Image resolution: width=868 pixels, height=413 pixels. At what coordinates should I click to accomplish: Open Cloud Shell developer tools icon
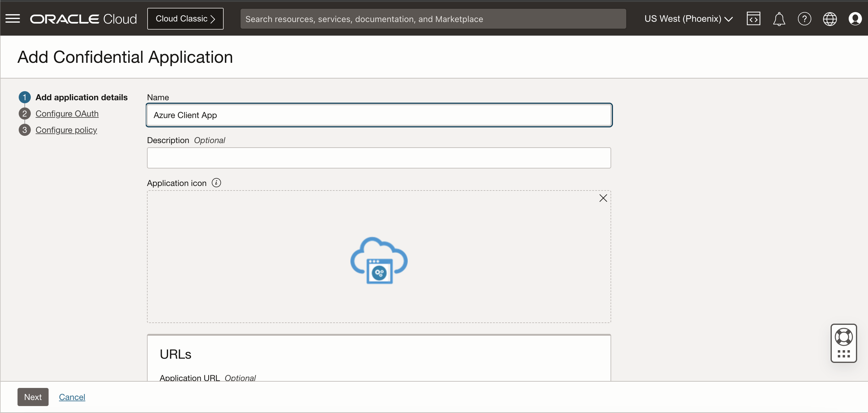click(x=753, y=19)
